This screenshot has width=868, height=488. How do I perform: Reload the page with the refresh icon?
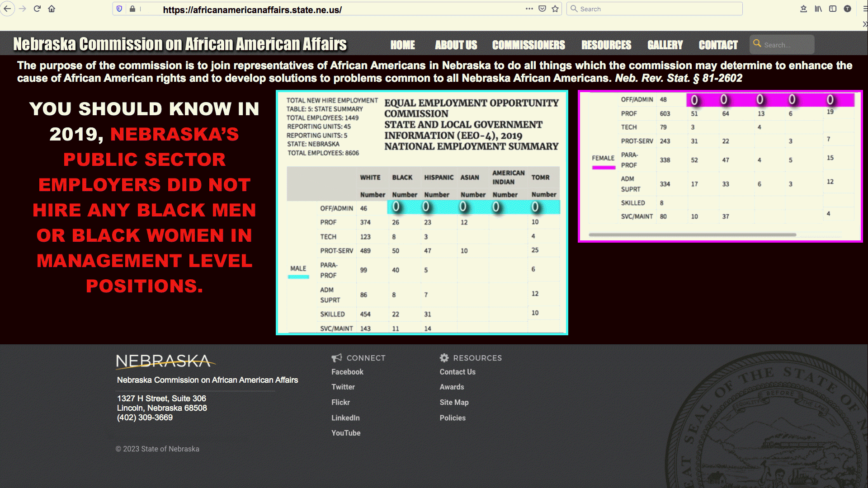click(37, 9)
